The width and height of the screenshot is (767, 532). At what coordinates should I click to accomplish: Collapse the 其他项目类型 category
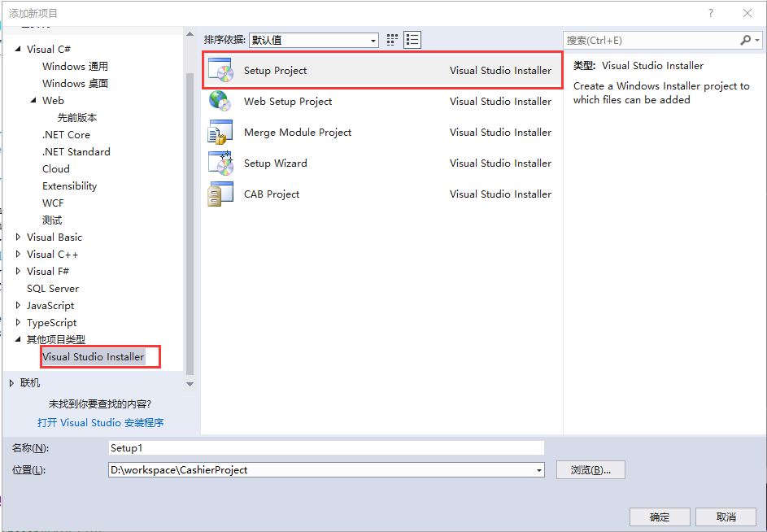click(x=18, y=339)
